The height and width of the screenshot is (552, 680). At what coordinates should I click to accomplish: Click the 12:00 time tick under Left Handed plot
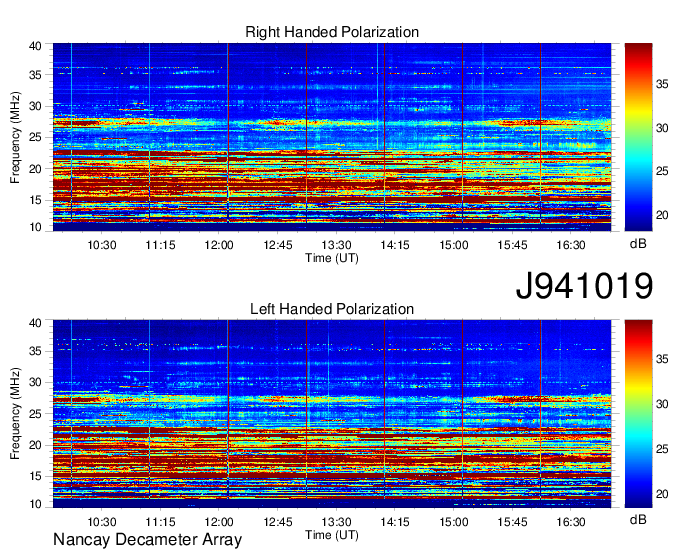click(x=219, y=522)
